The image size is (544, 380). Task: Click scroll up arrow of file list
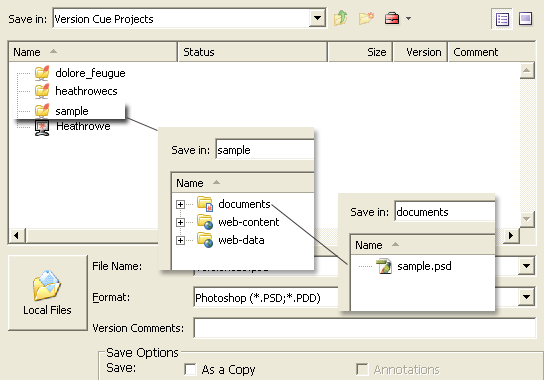(x=527, y=71)
